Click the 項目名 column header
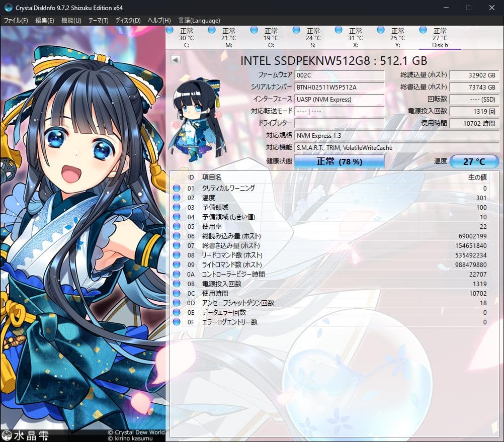 tap(212, 178)
